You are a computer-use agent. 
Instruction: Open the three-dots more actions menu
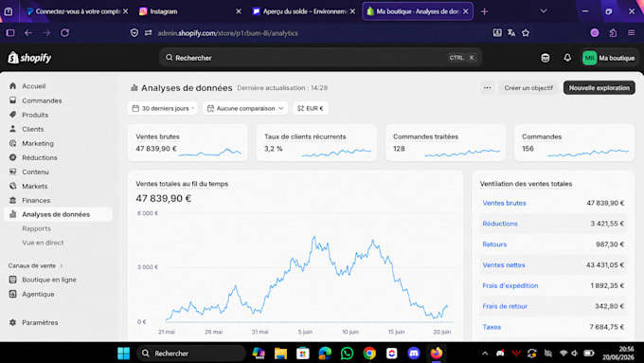click(x=487, y=87)
